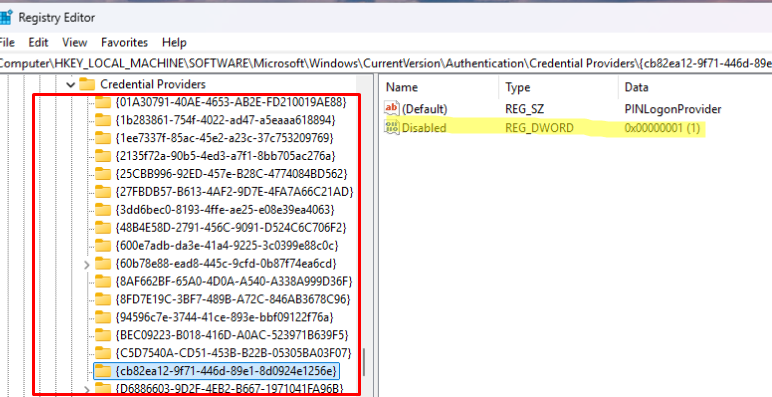Click folder icon of {3dd6bec0-8193-4ffe-ae25-e08e39ea4063}
The width and height of the screenshot is (772, 397).
point(103,210)
